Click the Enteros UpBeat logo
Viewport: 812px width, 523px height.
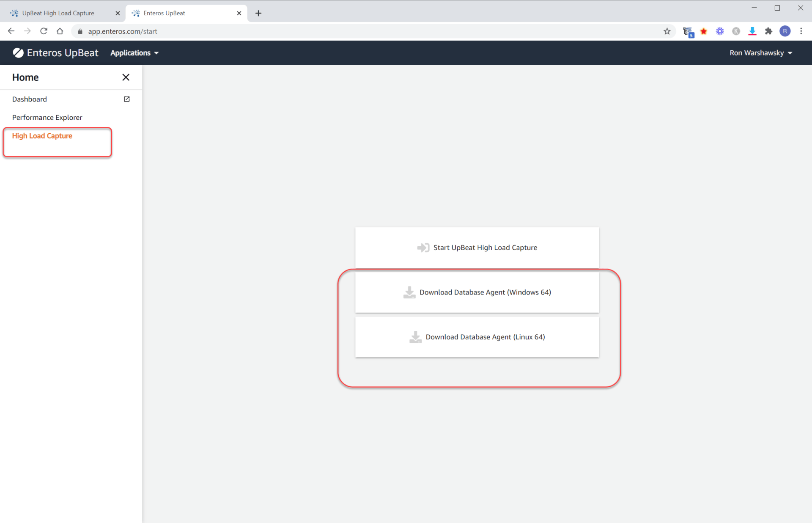click(56, 53)
